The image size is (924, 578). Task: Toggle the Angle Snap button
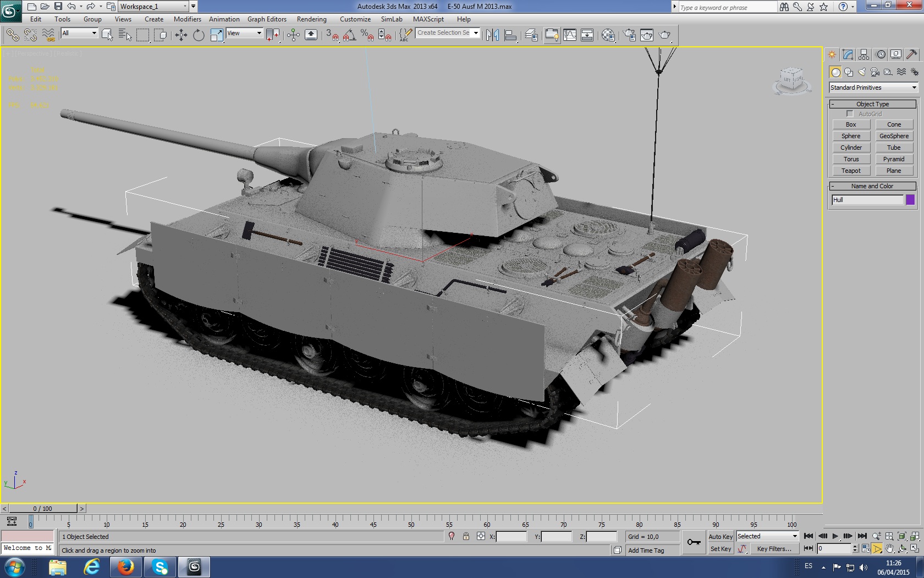[x=349, y=35]
